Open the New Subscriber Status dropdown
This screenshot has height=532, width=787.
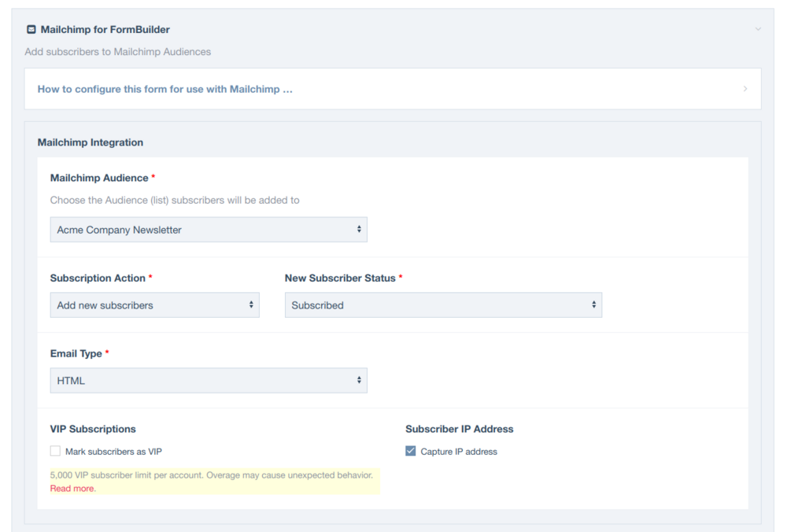click(442, 305)
